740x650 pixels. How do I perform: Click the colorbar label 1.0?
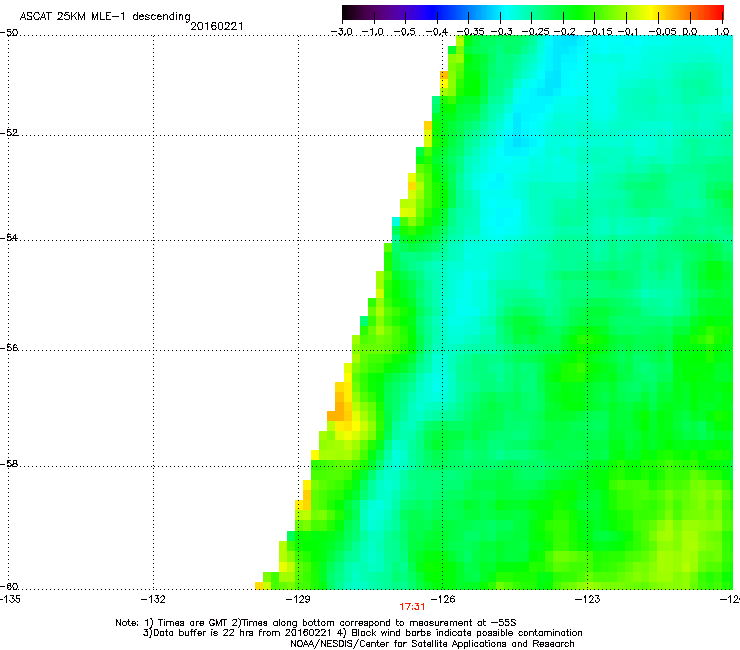pos(722,32)
